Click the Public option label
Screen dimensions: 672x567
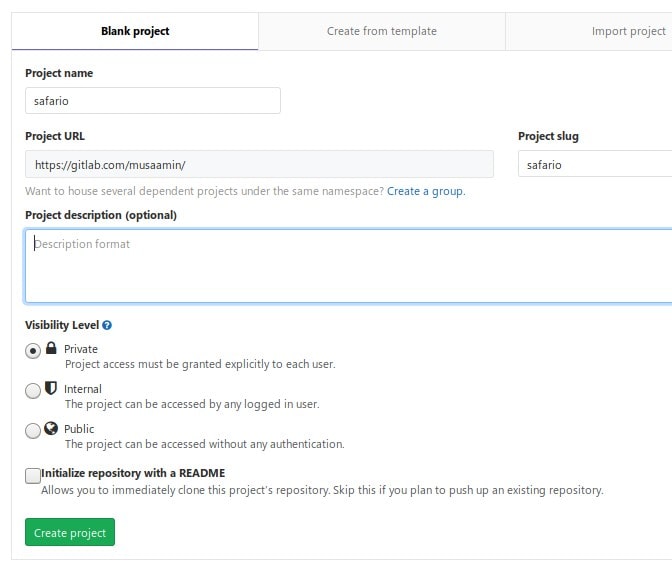[79, 429]
